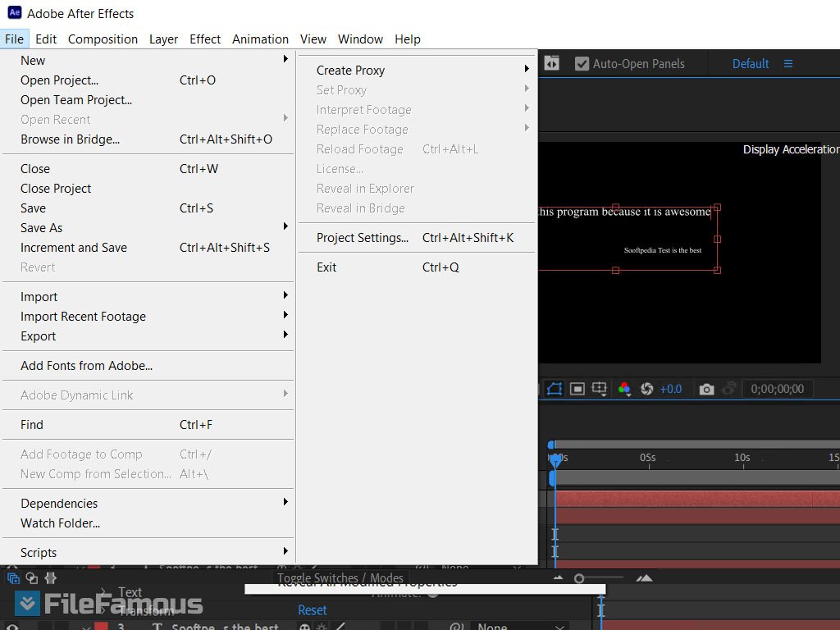Click the first timeline switches pane icon
This screenshot has width=840, height=630.
point(13,578)
